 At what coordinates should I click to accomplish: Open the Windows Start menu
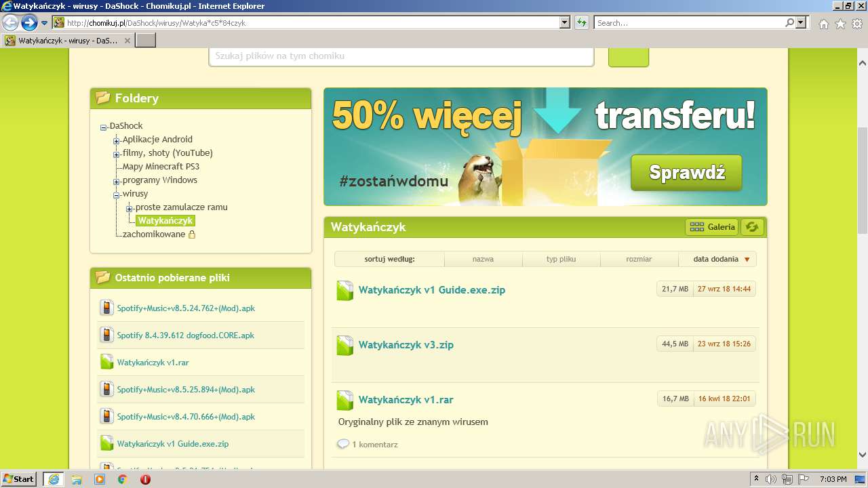click(x=19, y=479)
